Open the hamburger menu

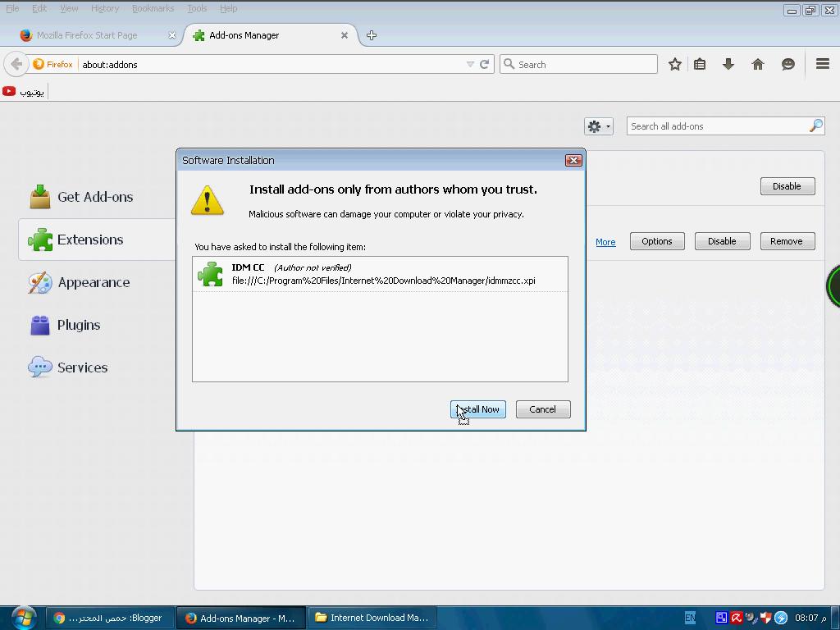coord(823,64)
